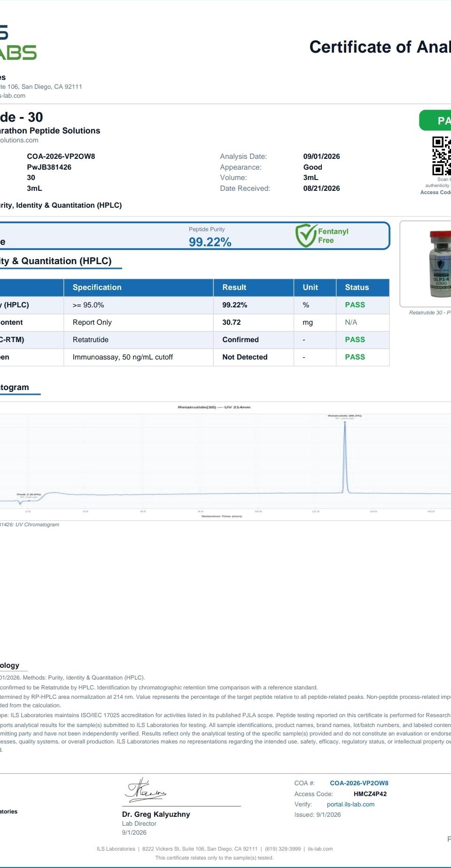Viewport: 451px width, 868px height.
Task: Select the COA-2026-VP2OW8 number above PwJB381426
Action: (x=61, y=156)
